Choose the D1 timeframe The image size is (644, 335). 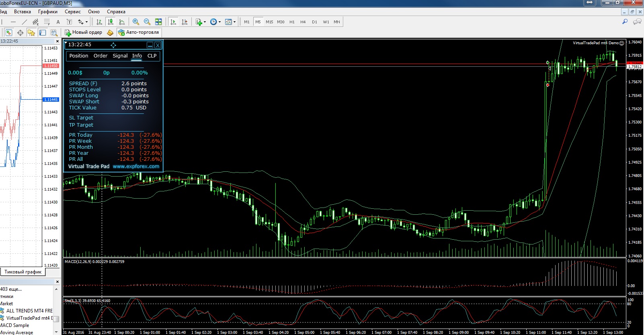(314, 22)
